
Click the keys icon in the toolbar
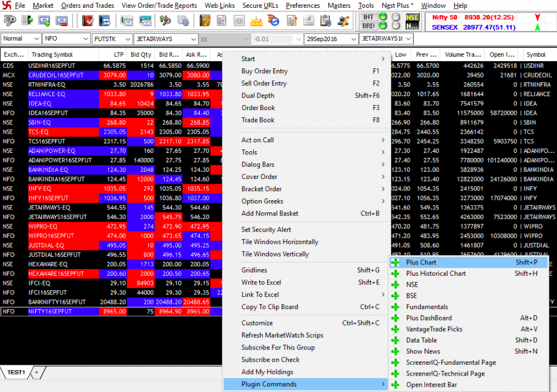coord(10,21)
